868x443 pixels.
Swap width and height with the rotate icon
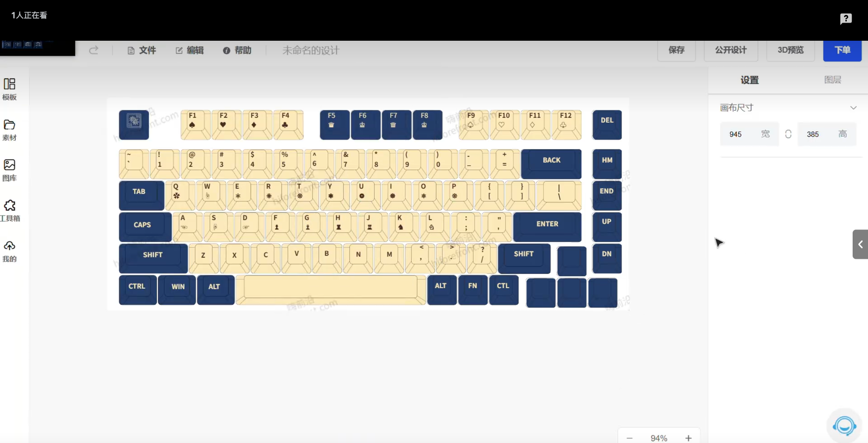pyautogui.click(x=788, y=134)
